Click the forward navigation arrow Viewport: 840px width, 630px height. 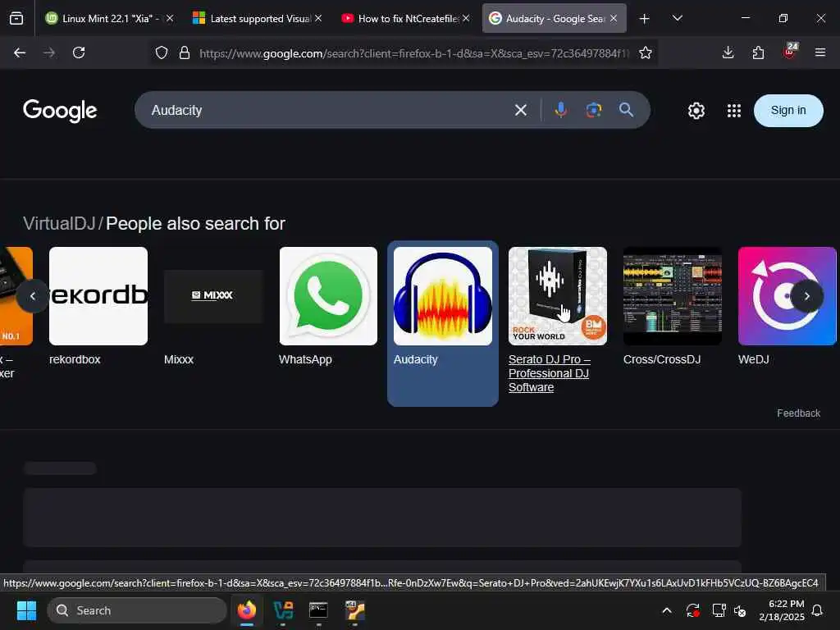49,52
